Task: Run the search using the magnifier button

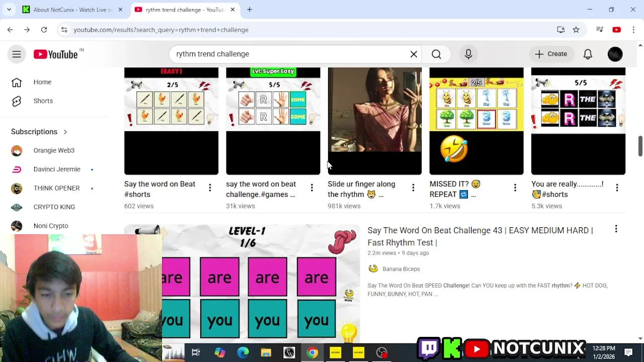Action: coord(436,54)
